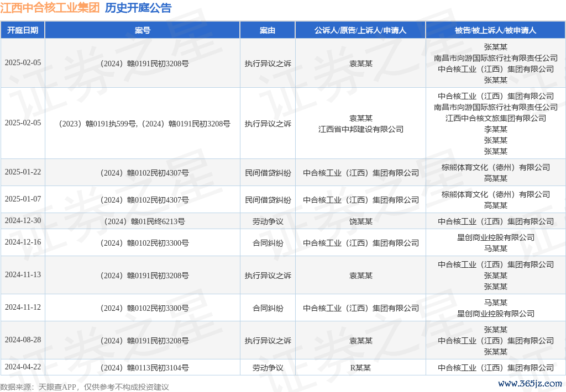The width and height of the screenshot is (566, 392).
Task: Click case number containing 赣0191执599号
Action: pos(144,124)
